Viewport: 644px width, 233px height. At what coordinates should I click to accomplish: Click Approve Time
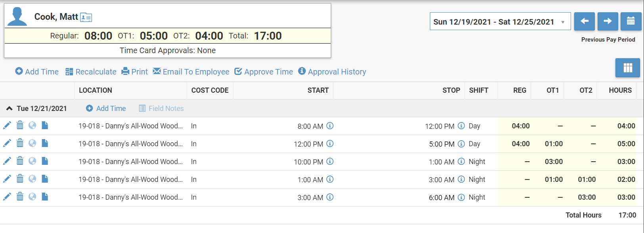264,72
